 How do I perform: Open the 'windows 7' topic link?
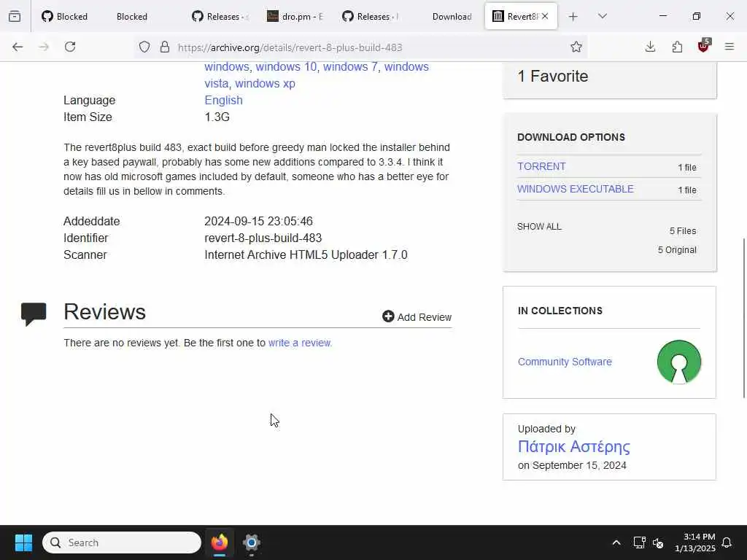click(350, 66)
